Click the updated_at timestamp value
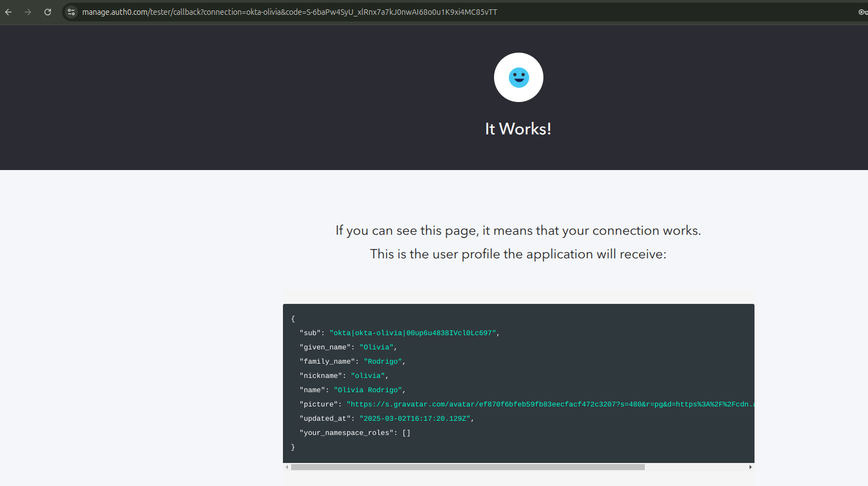 pyautogui.click(x=415, y=419)
